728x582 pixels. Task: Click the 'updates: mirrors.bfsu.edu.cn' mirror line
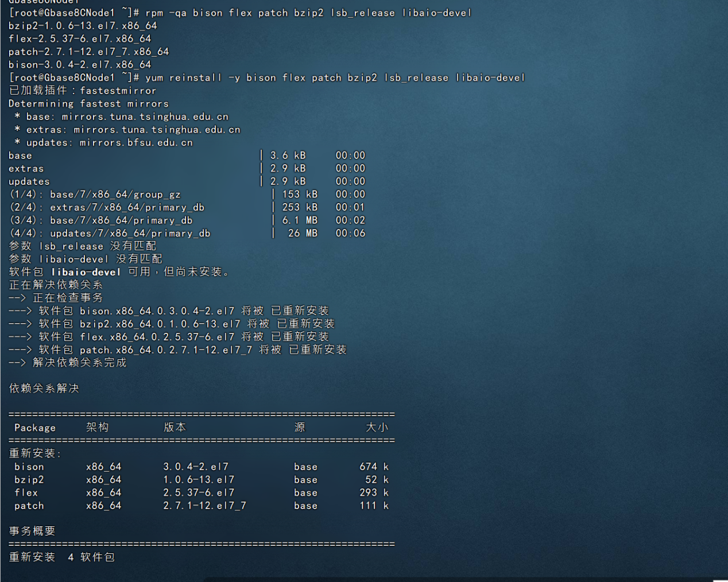[104, 143]
